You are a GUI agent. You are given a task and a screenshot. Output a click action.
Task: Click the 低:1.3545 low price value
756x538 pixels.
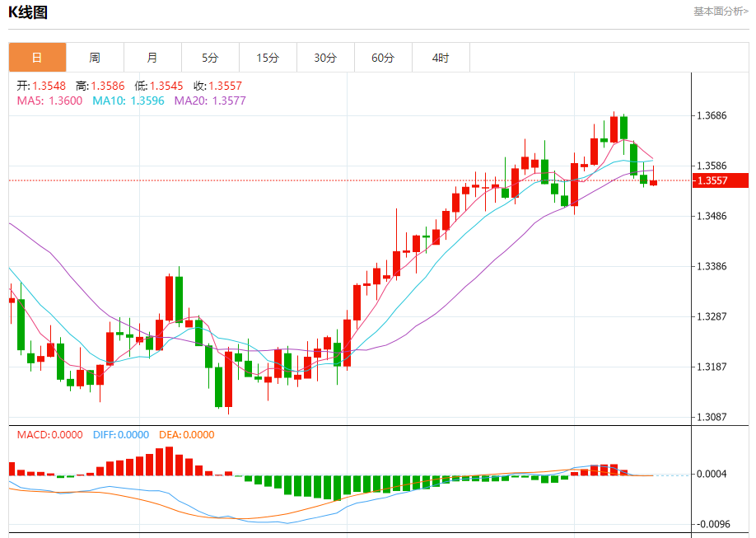[159, 86]
